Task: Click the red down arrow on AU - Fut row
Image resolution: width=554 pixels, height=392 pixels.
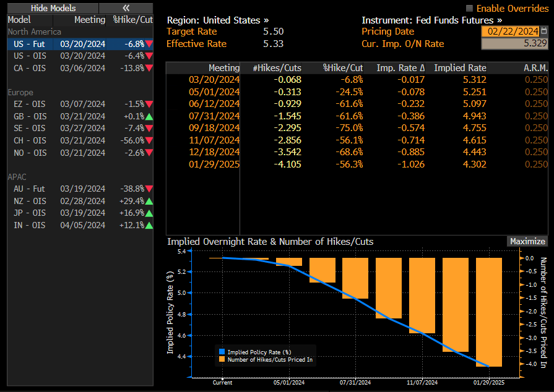Action: (x=149, y=189)
